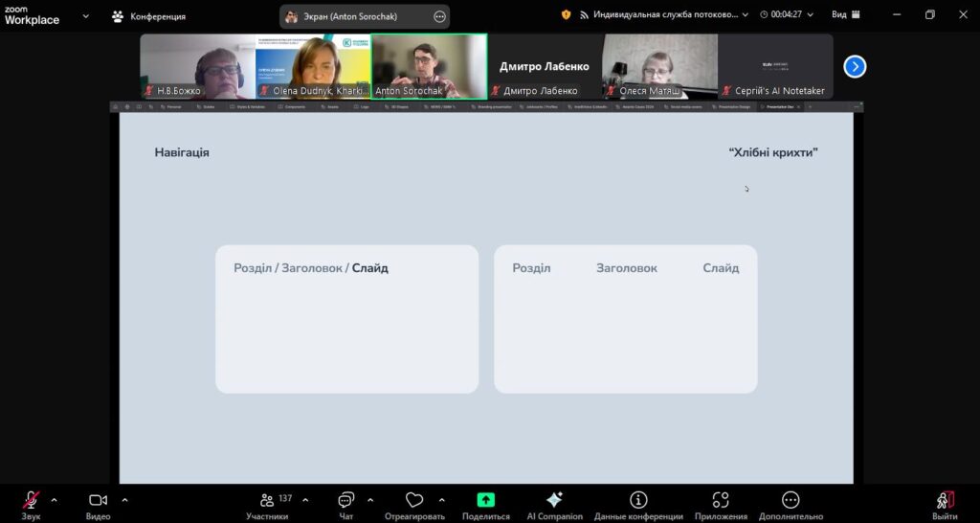Click the home icon in shared Figma tab bar

(x=115, y=107)
